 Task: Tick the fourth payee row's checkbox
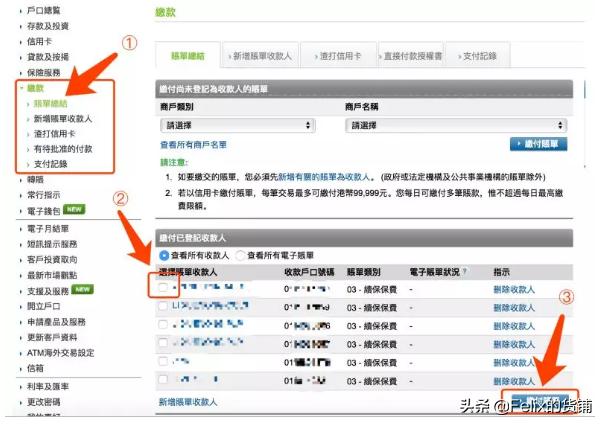pos(163,342)
